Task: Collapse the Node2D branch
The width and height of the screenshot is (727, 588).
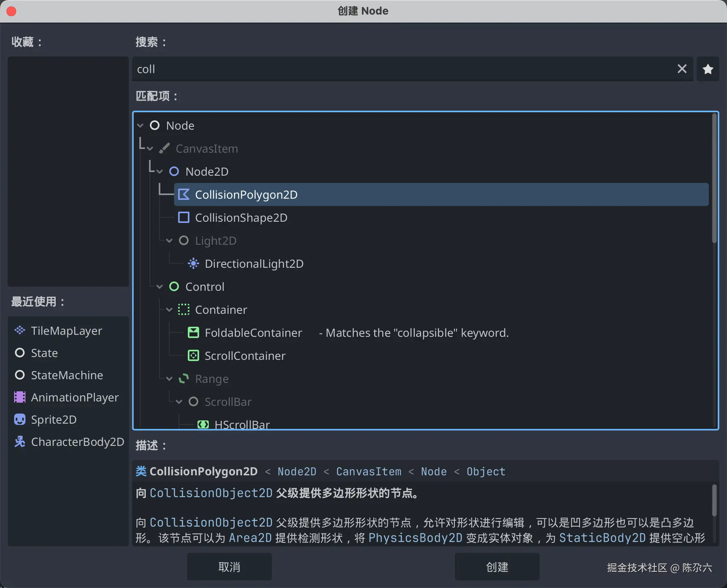Action: 160,172
